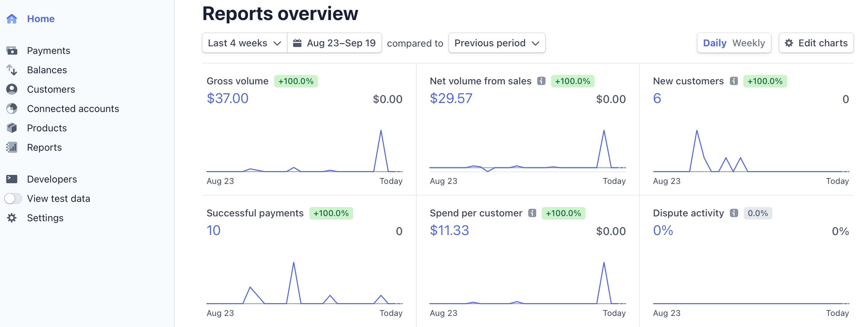Viewport: 868px width, 327px height.
Task: Click the $37.00 gross volume amount
Action: pos(228,99)
